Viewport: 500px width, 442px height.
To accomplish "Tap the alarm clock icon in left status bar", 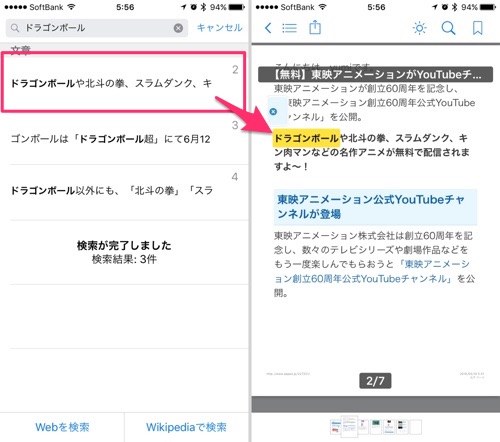I will pos(194,7).
